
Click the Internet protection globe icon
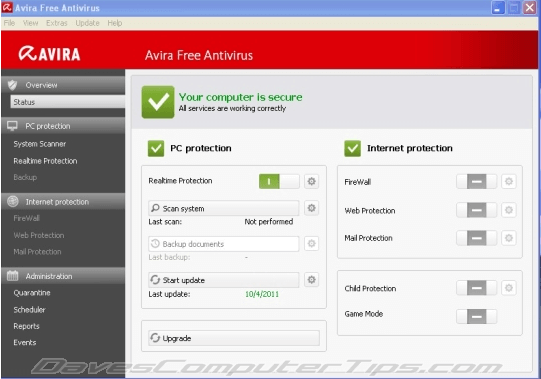point(13,202)
